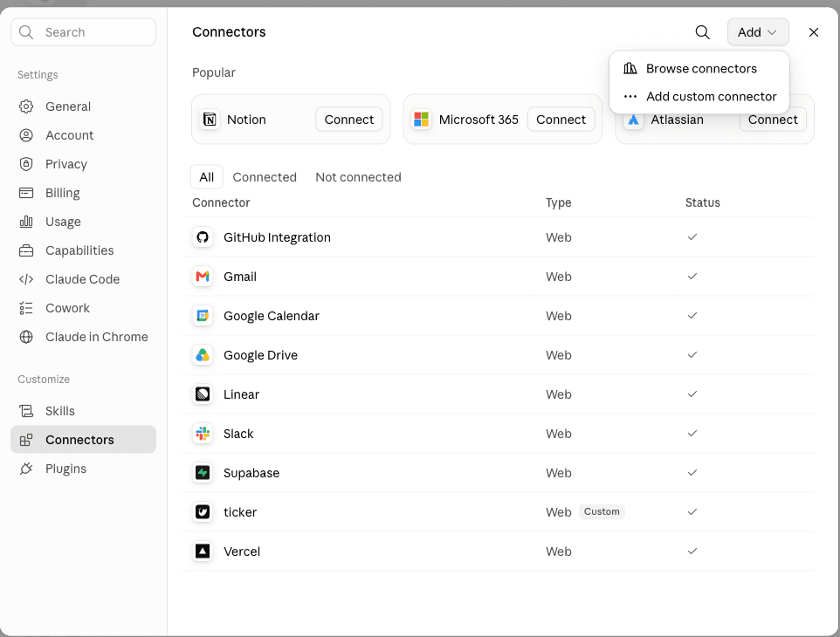
Task: Click the Browse connectors library icon
Action: 630,69
